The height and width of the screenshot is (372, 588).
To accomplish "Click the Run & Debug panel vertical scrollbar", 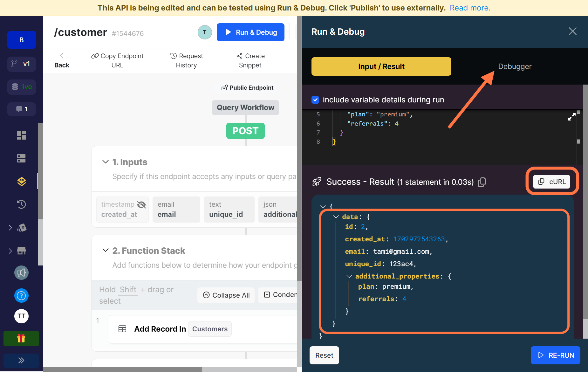I will click(585, 202).
